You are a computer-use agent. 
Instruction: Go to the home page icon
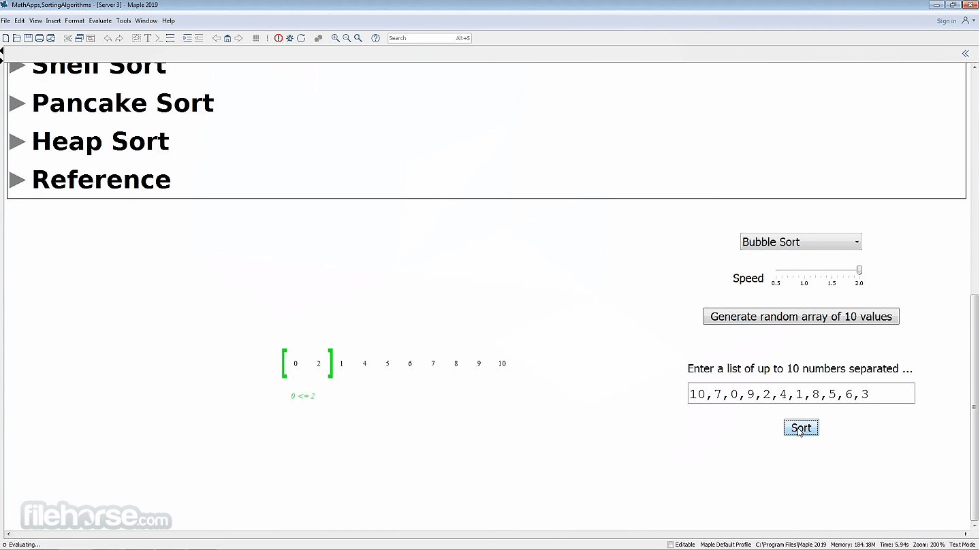(x=227, y=38)
